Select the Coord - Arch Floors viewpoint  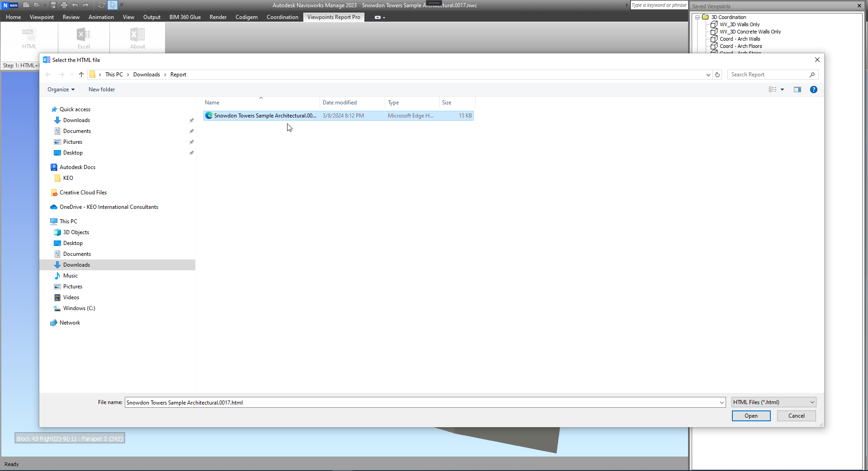pyautogui.click(x=741, y=46)
